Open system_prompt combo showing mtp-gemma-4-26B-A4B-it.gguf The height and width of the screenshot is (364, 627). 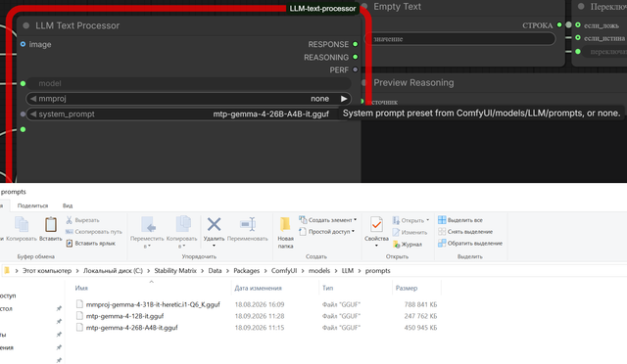[x=270, y=114]
